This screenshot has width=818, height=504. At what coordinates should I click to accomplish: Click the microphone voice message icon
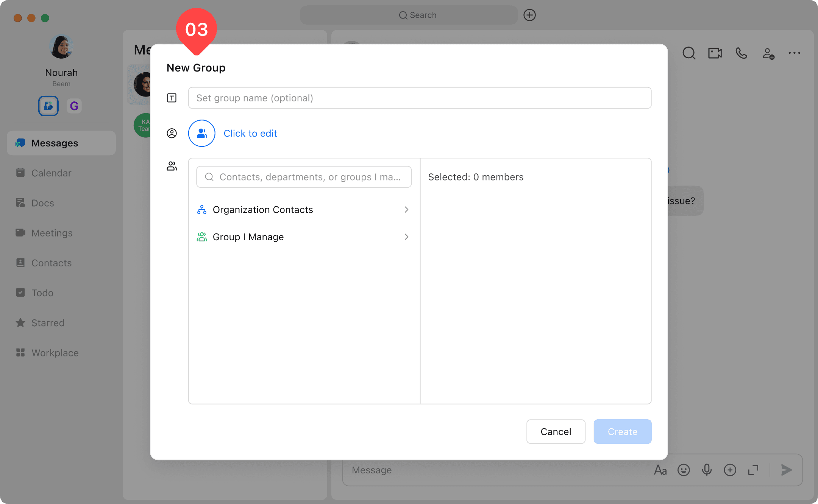coord(707,470)
